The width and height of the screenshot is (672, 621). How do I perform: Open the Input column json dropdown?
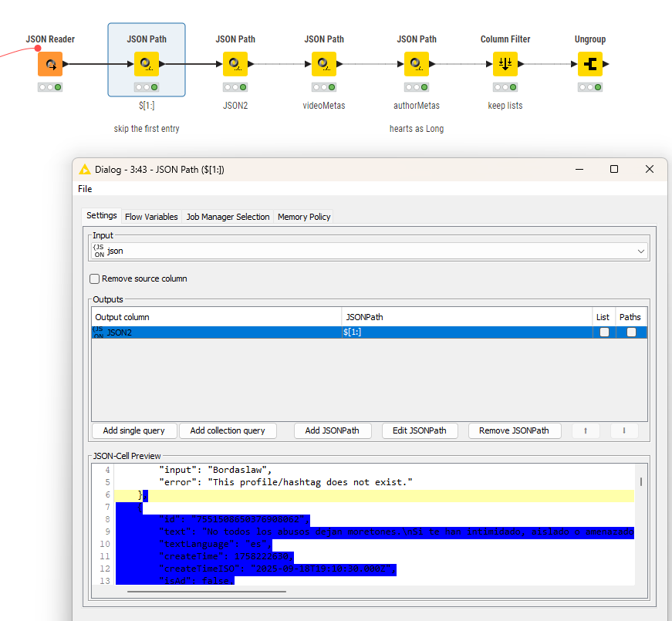click(370, 251)
